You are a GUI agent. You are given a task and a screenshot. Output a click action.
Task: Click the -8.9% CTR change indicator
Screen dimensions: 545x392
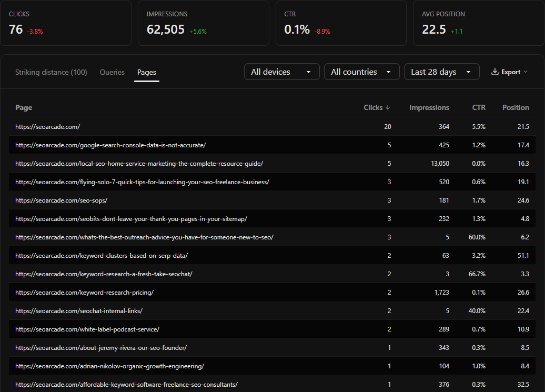pos(322,32)
